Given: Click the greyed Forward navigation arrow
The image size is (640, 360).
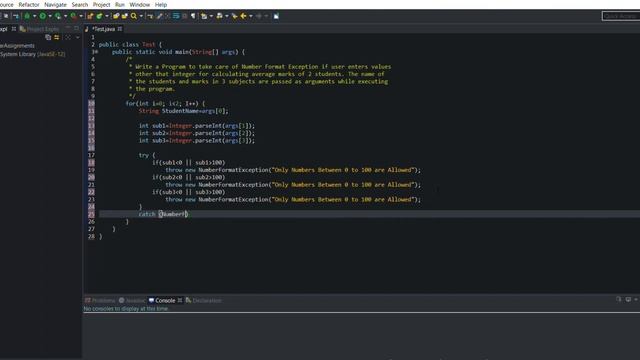Looking at the screenshot, I should pyautogui.click(x=259, y=16).
